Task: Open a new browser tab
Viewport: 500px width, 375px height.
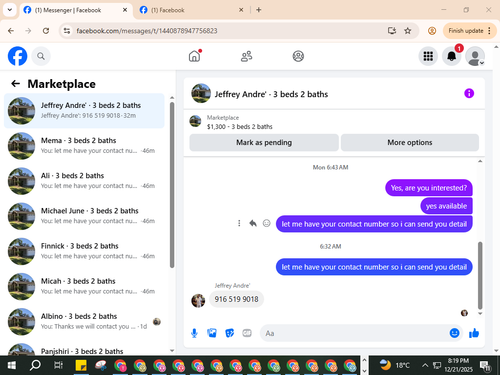Action: point(259,10)
